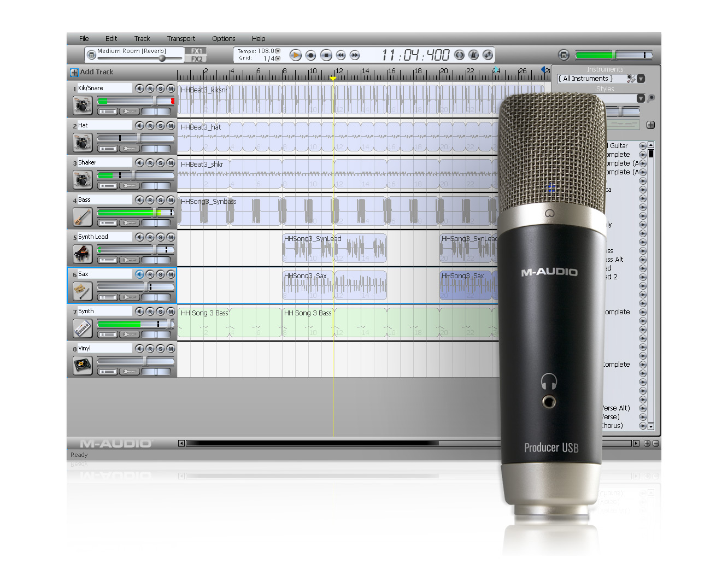
Task: Open the Help menu
Action: coord(259,39)
